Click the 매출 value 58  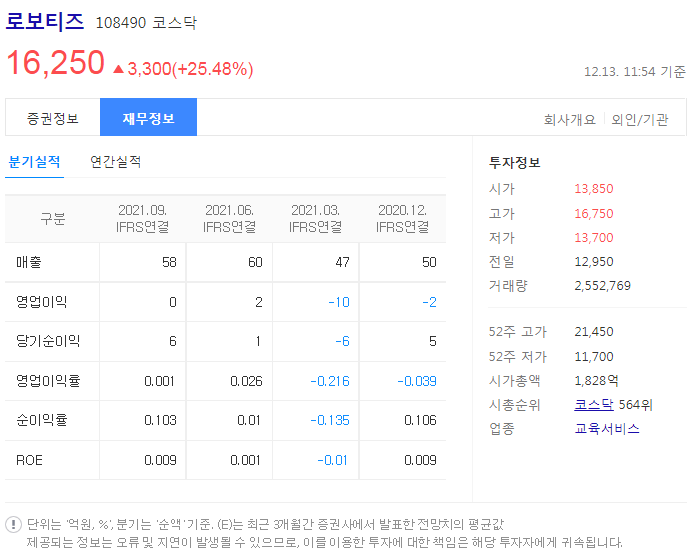[x=169, y=262]
